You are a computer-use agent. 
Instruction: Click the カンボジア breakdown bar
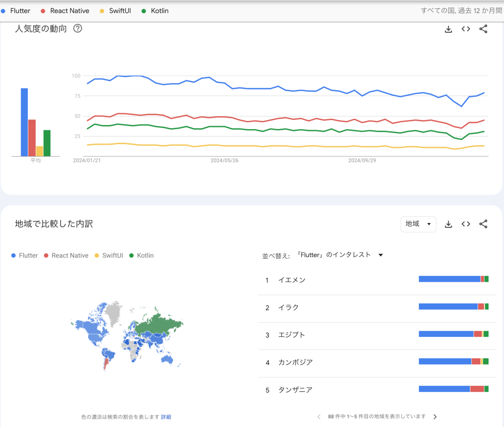click(x=454, y=361)
